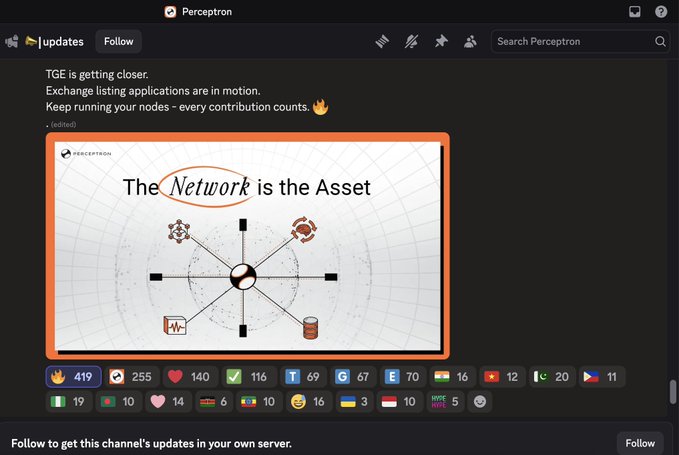Click the "(edited)" label
The height and width of the screenshot is (455, 679).
63,125
